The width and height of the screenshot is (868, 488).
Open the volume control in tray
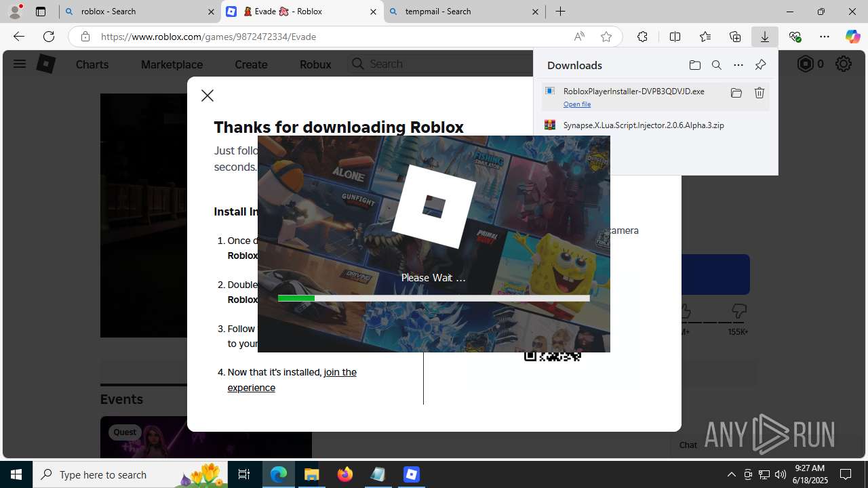click(x=781, y=474)
